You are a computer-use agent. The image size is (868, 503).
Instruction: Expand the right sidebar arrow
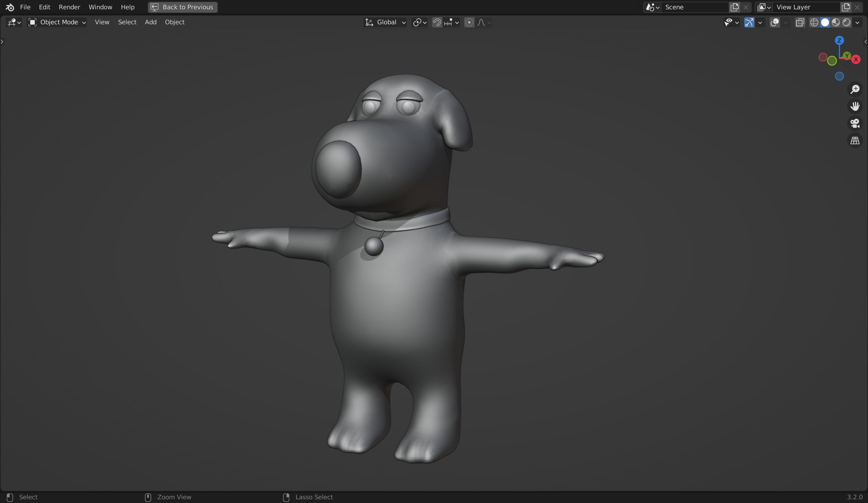tap(865, 42)
